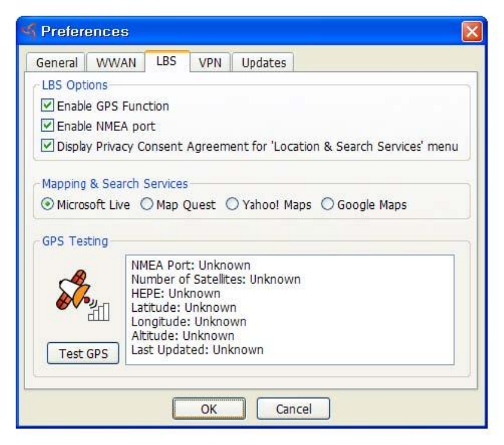Toggle the Enable NMEA port checkbox
The width and height of the screenshot is (504, 445).
[47, 126]
